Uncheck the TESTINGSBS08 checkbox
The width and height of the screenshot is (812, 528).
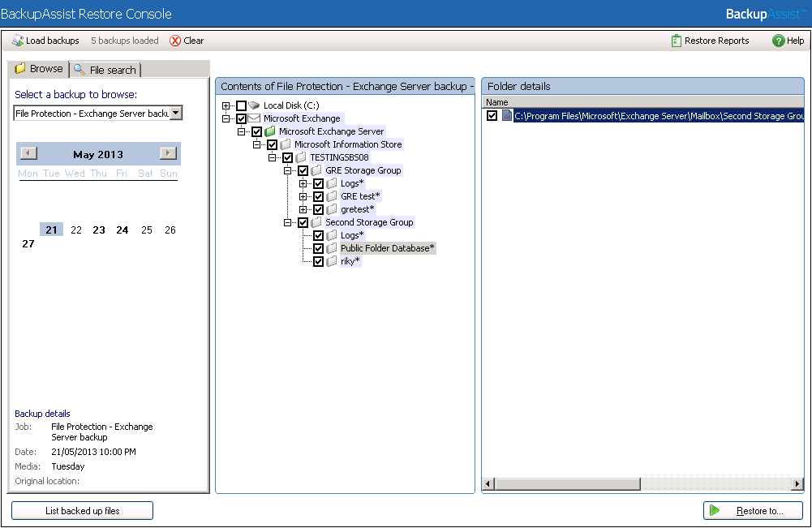point(288,157)
